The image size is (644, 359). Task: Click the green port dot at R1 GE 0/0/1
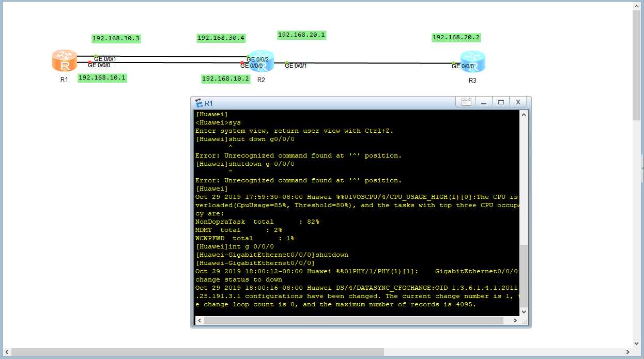pos(96,56)
